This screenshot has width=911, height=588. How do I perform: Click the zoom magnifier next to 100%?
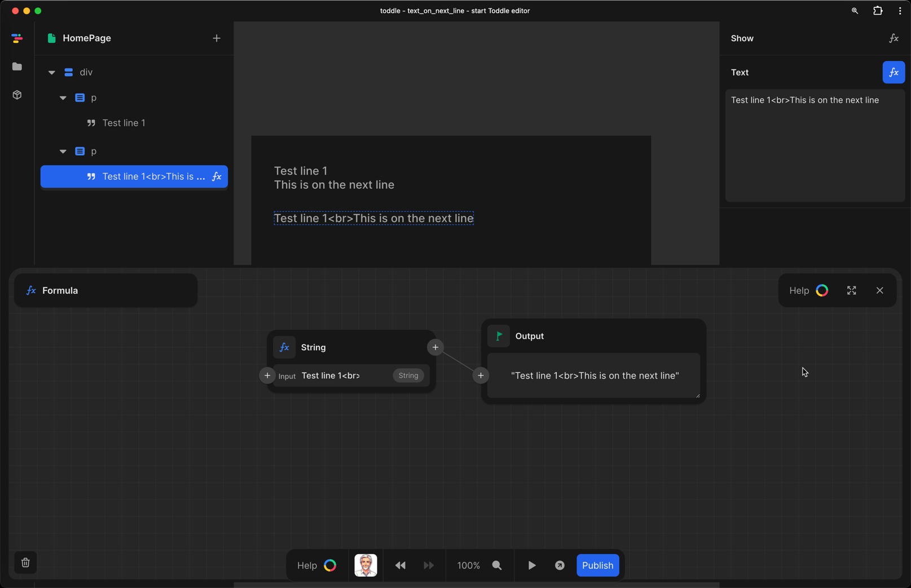click(497, 565)
